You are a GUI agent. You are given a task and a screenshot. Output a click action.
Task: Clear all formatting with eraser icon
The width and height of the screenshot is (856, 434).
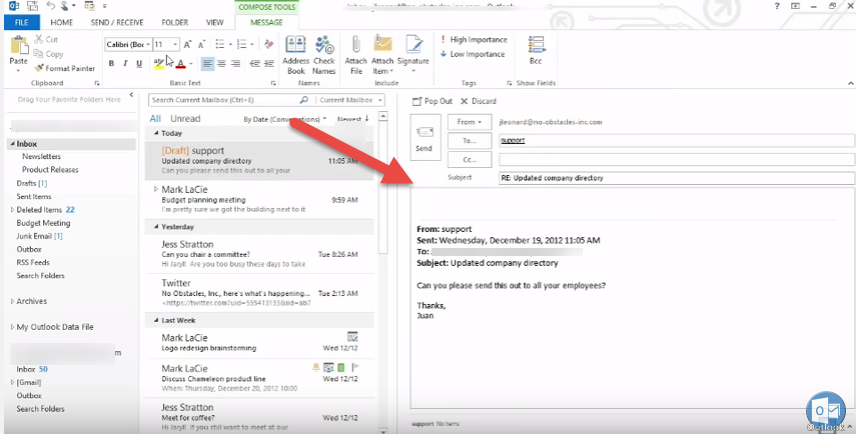[x=269, y=44]
